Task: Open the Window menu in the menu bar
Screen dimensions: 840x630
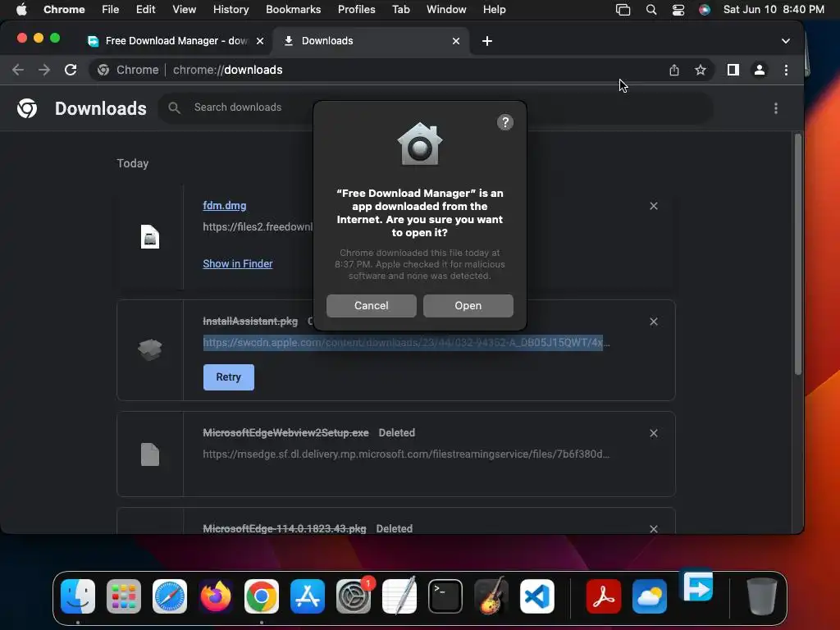Action: point(446,9)
